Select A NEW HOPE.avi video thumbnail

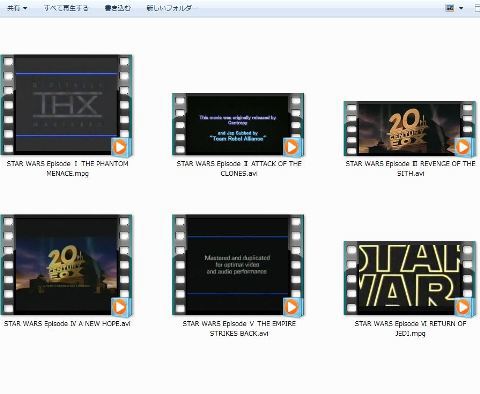click(66, 265)
